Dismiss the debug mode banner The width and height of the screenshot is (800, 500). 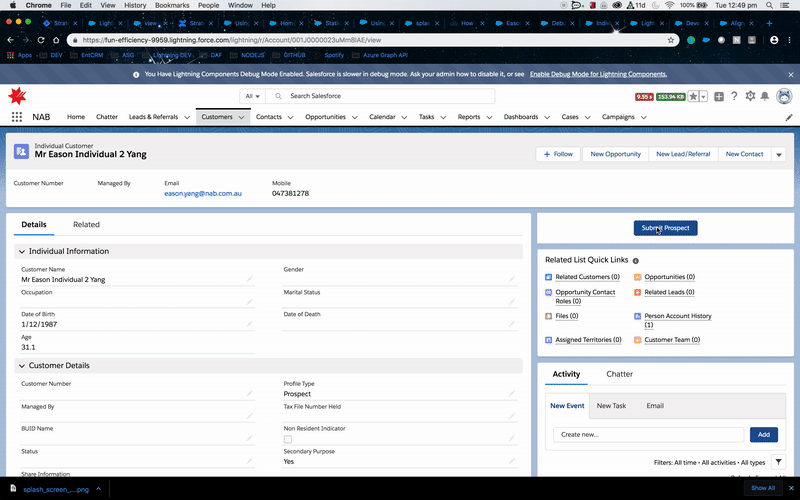click(x=791, y=74)
